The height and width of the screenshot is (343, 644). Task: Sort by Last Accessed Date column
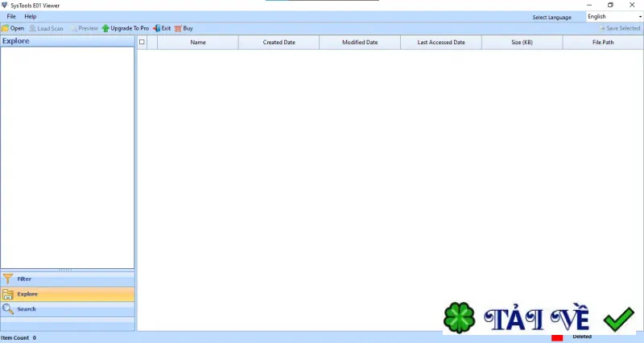tap(441, 43)
